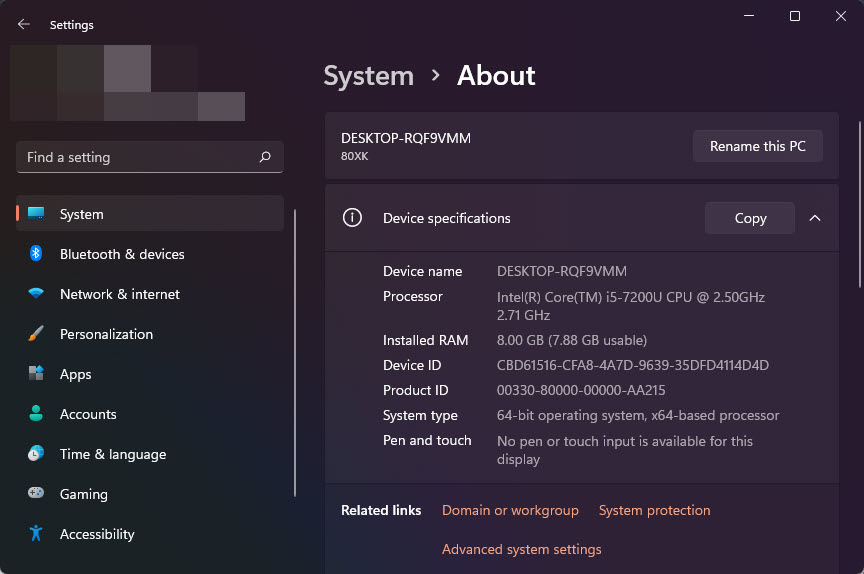The width and height of the screenshot is (864, 574).
Task: Focus the Find a setting search field
Action: pos(150,157)
